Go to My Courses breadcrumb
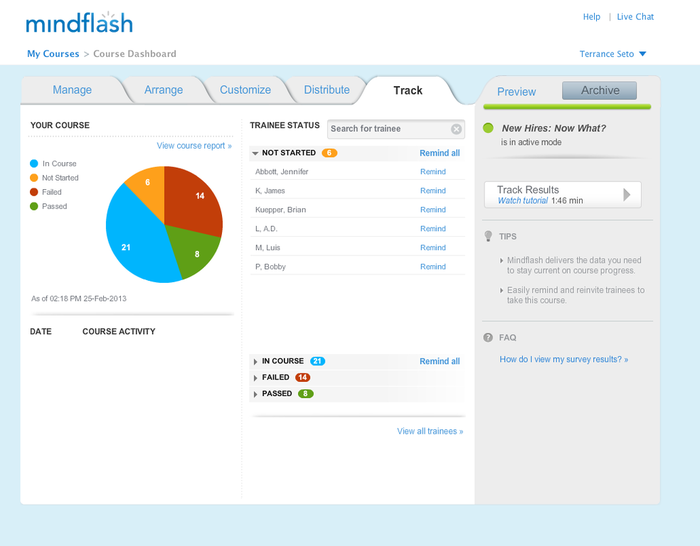Screen dimensions: 700x546 53,54
